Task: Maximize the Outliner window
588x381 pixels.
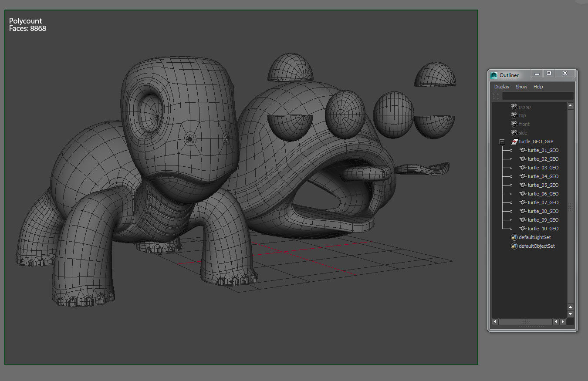Action: coord(549,74)
